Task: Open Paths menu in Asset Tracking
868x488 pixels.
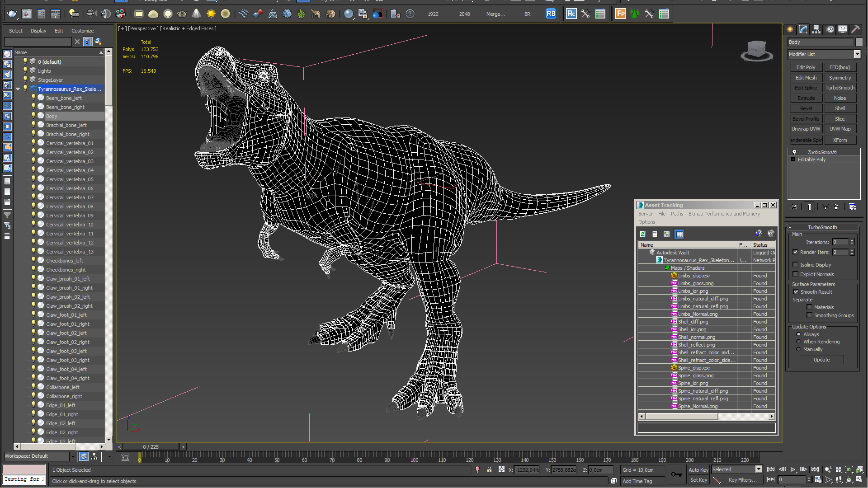Action: 677,214
